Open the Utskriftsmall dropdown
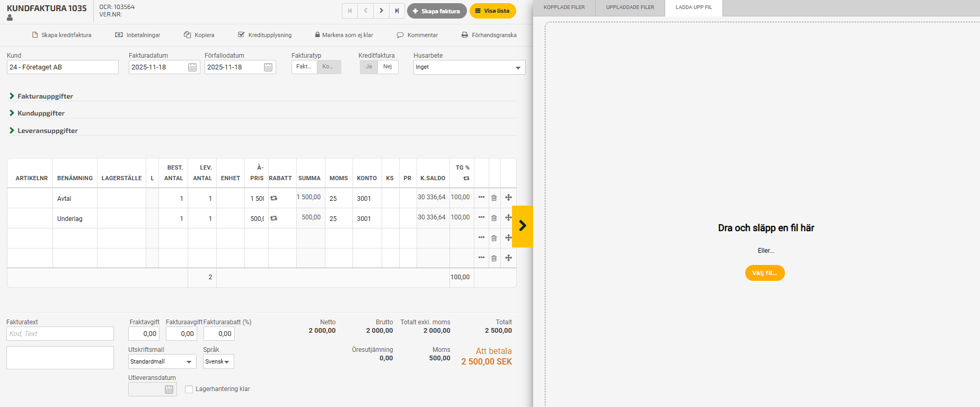This screenshot has height=407, width=980. [x=162, y=361]
